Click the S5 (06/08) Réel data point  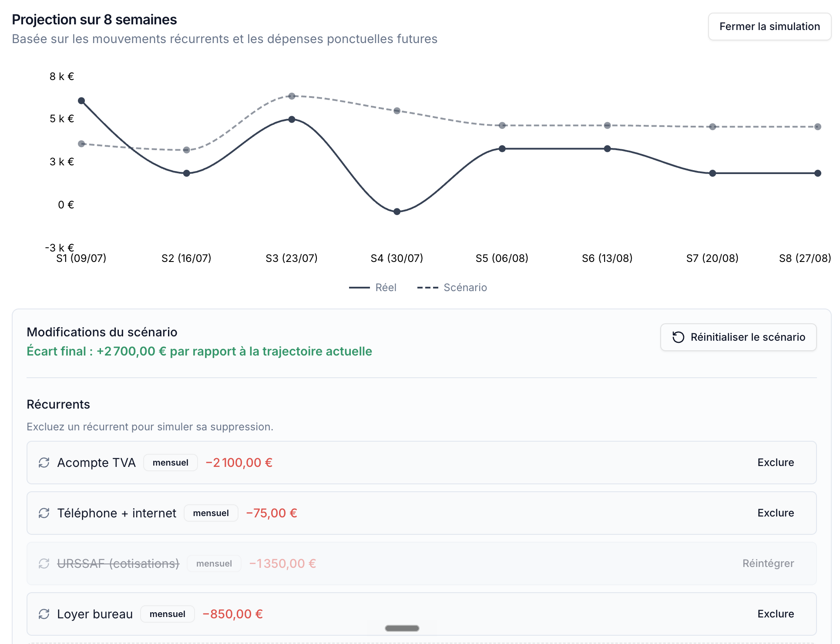coord(502,149)
